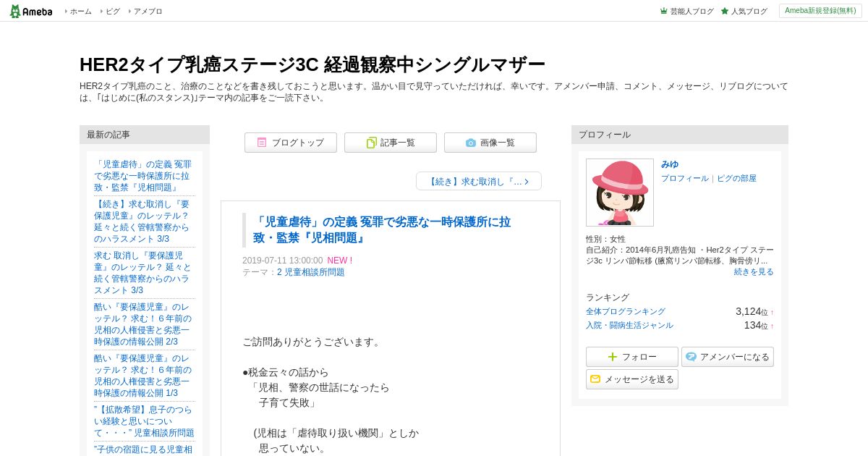The height and width of the screenshot is (456, 868).
Task: Open 記事一覧 article list
Action: click(x=391, y=143)
